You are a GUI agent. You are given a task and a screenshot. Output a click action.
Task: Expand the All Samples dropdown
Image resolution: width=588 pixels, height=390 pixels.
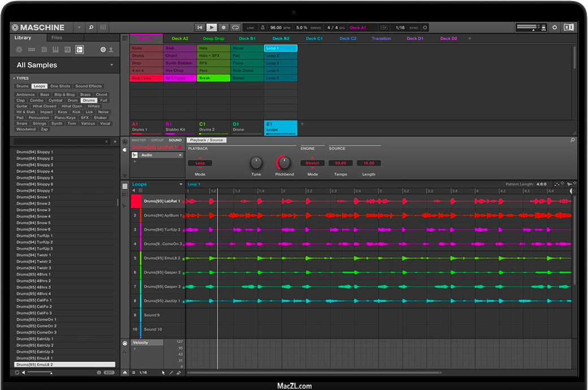(111, 65)
